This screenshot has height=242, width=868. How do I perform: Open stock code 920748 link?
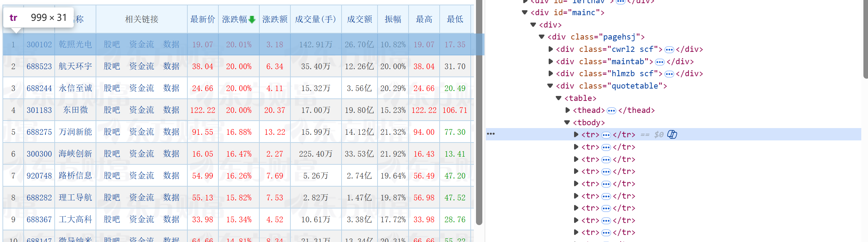39,176
